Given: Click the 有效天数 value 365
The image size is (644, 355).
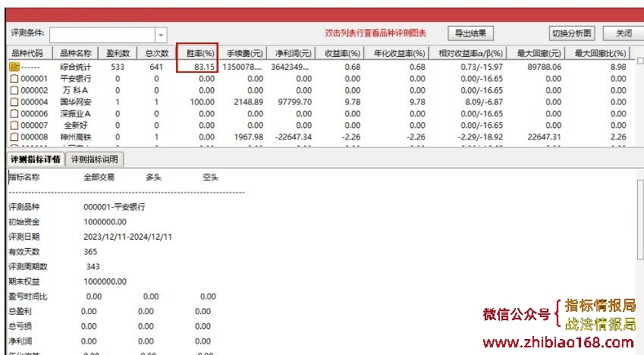Looking at the screenshot, I should (x=90, y=252).
